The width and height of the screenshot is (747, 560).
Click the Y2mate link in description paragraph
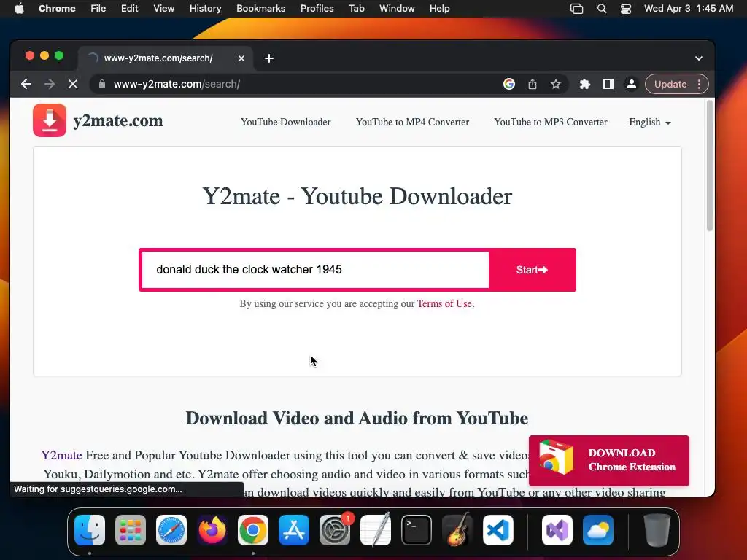click(x=61, y=455)
